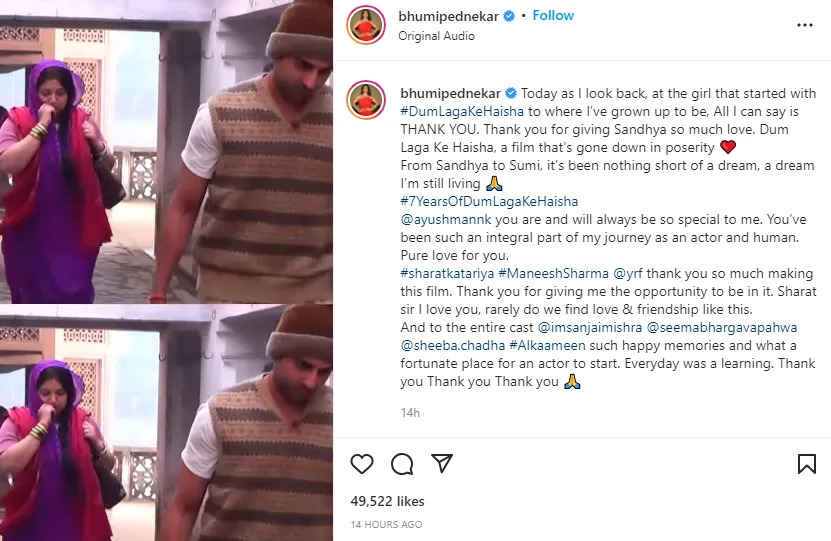Share post via paper plane icon
Screen dimensions: 831x541
(442, 464)
